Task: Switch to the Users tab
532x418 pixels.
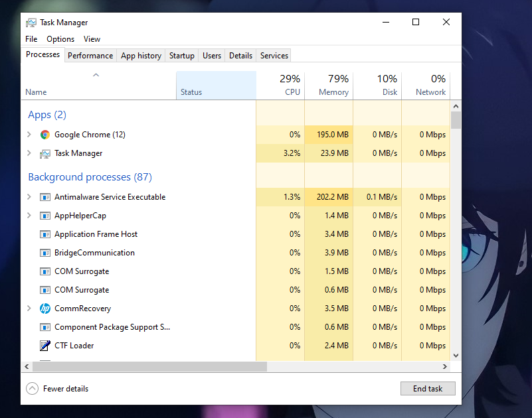Action: click(x=212, y=56)
